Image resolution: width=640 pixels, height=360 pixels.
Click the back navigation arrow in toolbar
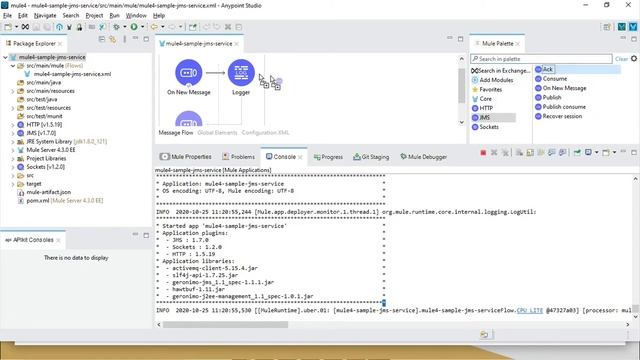click(154, 27)
